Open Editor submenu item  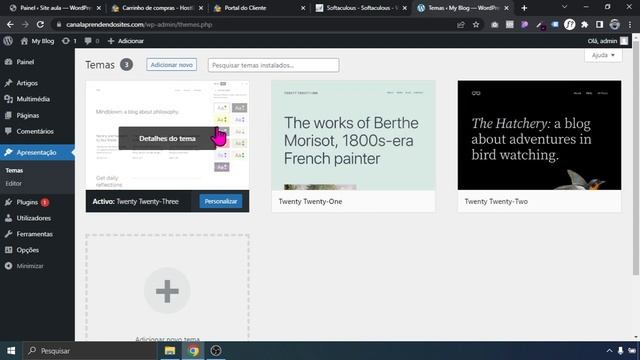click(x=13, y=184)
